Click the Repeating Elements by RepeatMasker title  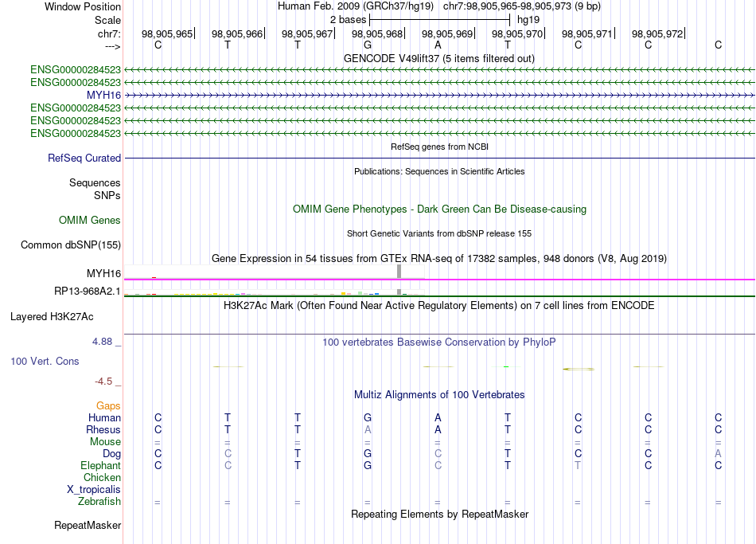439,514
